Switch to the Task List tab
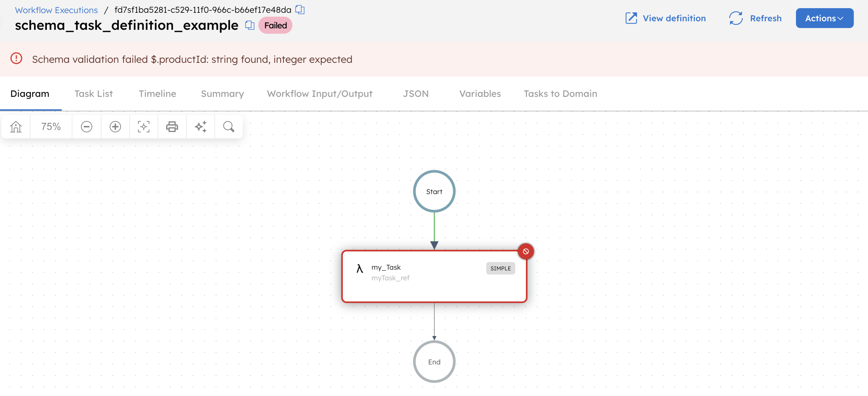The width and height of the screenshot is (868, 396). coord(93,93)
